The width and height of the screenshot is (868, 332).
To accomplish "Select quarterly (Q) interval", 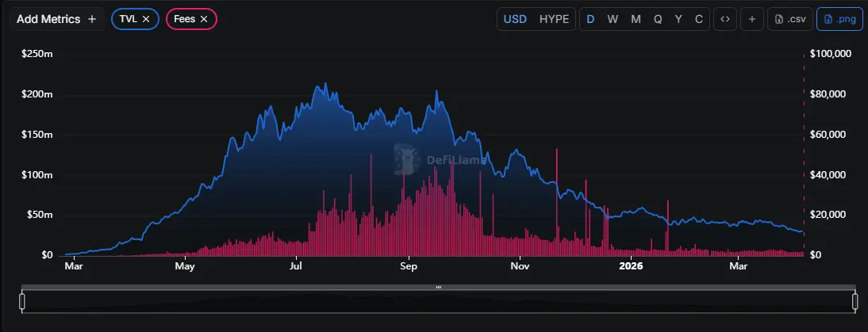I will tap(658, 19).
